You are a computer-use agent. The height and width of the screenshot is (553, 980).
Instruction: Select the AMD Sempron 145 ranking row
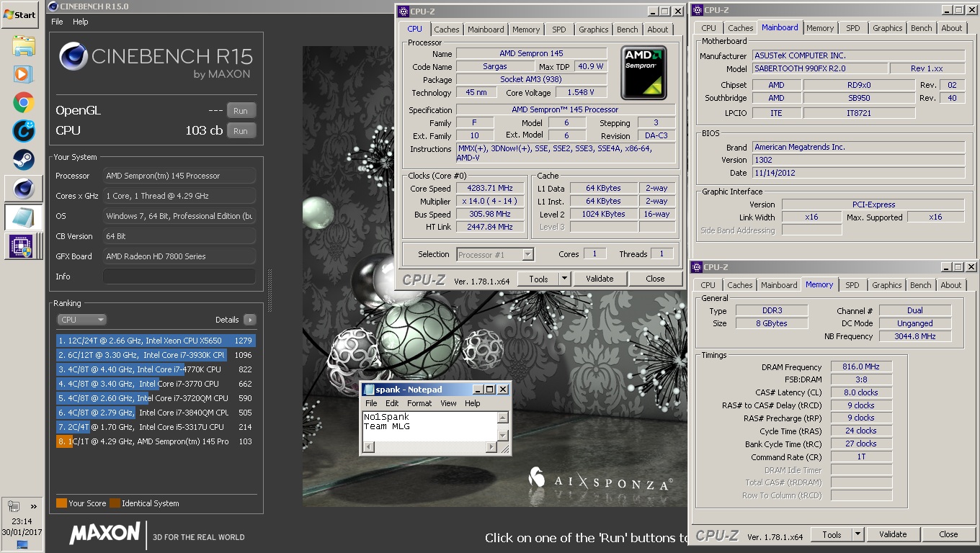click(x=156, y=441)
